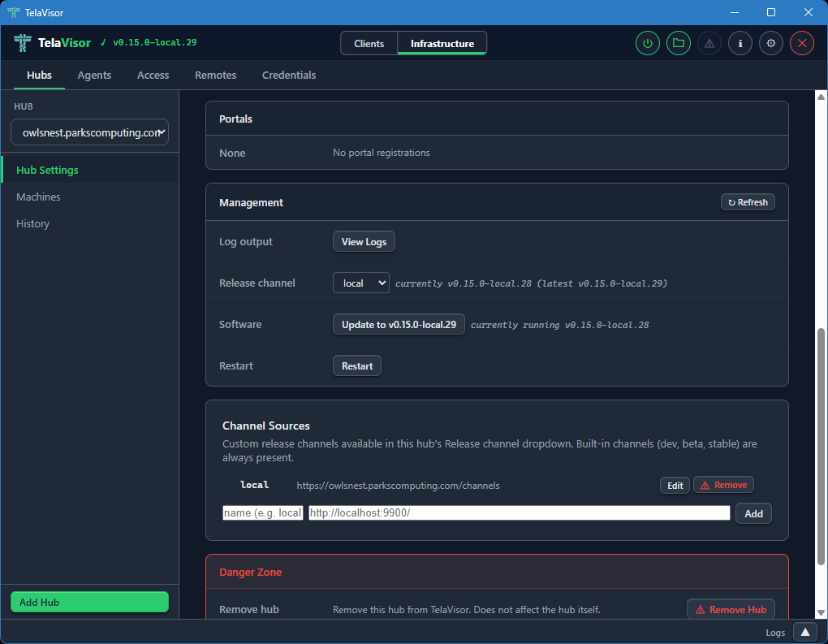Viewport: 828px width, 644px height.
Task: Click 'currently running v0.15.0-local.28' text
Action: (x=560, y=325)
